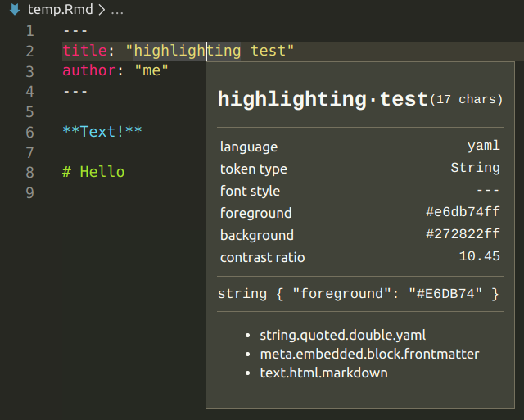Click the author key on line 3
This screenshot has width=524, height=420.
coord(89,71)
